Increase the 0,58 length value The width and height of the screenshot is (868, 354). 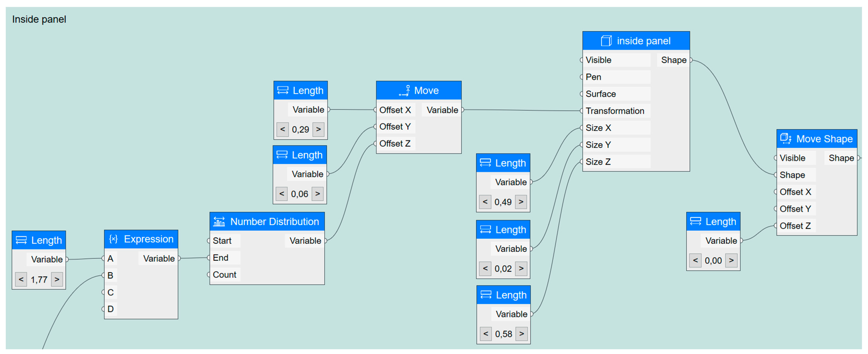pos(522,334)
